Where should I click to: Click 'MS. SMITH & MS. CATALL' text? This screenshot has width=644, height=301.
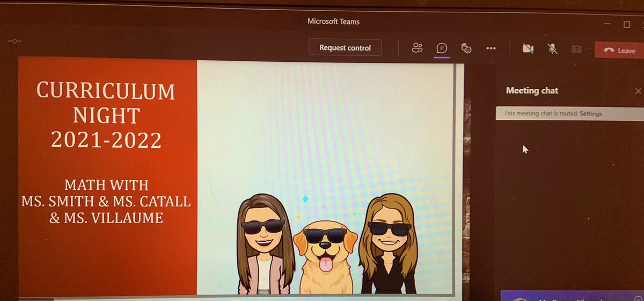106,203
